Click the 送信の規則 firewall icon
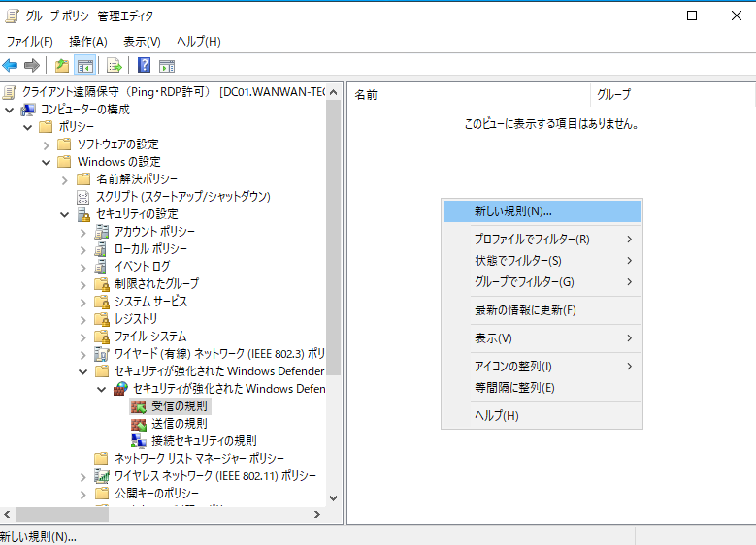Screen dimensions: 756x545 point(139,424)
